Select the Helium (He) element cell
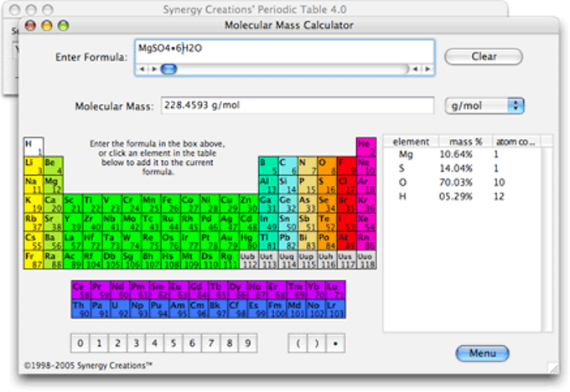Viewport: 570px width, 392px height. click(x=366, y=147)
